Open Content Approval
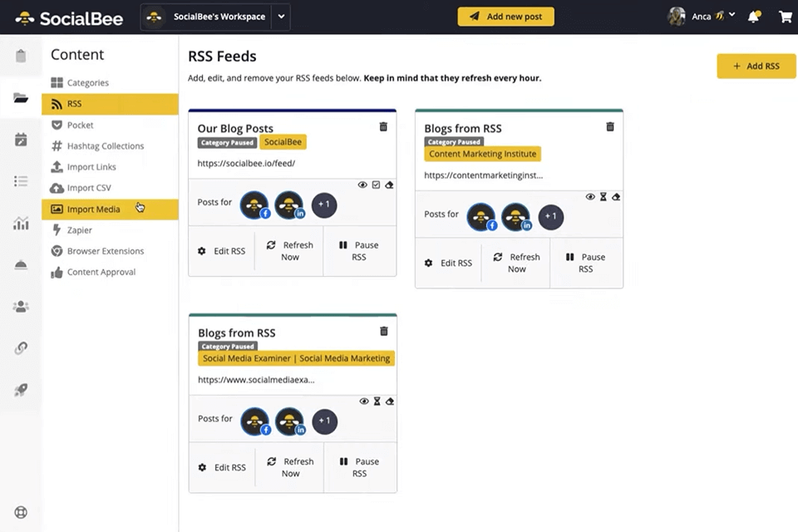The image size is (798, 532). pos(110,273)
